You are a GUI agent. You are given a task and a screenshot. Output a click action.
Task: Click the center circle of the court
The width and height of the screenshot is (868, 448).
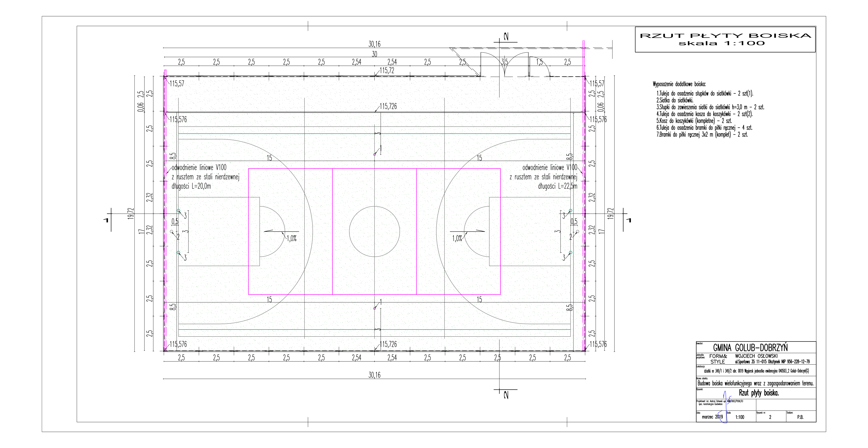(x=374, y=231)
